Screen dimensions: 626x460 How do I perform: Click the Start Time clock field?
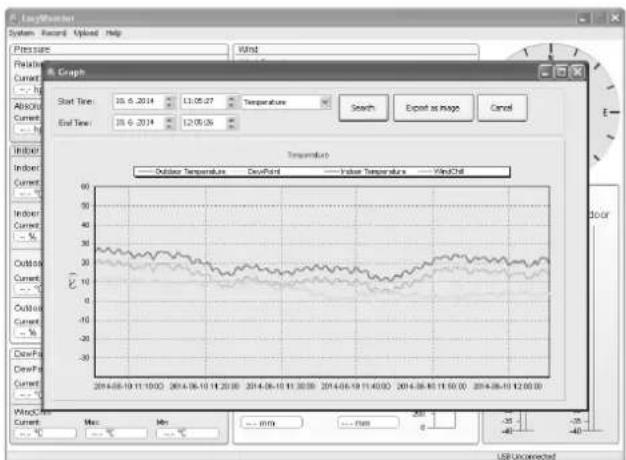click(204, 101)
